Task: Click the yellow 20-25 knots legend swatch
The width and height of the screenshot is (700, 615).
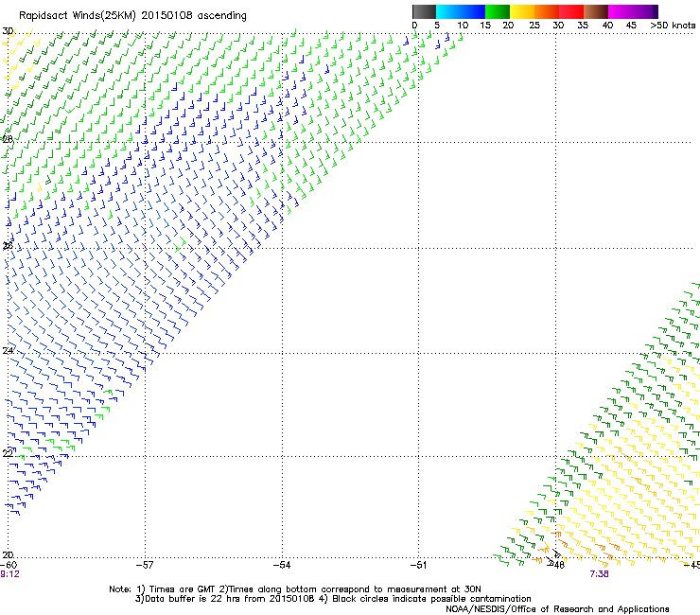Action: [x=522, y=11]
